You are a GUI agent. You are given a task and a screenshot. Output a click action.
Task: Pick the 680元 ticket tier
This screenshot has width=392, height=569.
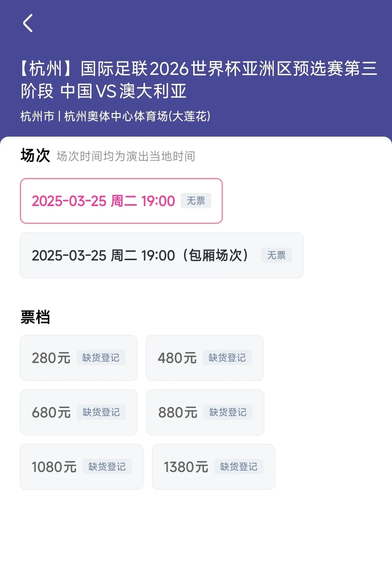[51, 412]
